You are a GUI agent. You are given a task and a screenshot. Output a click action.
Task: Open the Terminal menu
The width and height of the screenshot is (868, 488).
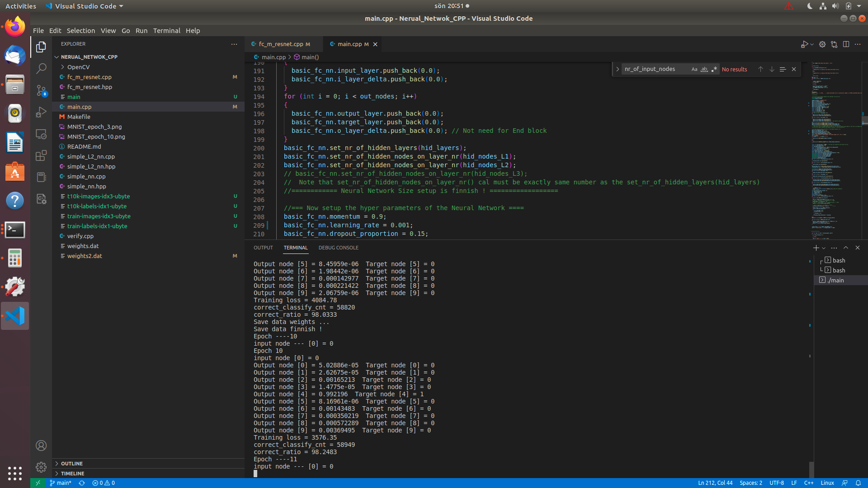pos(166,31)
